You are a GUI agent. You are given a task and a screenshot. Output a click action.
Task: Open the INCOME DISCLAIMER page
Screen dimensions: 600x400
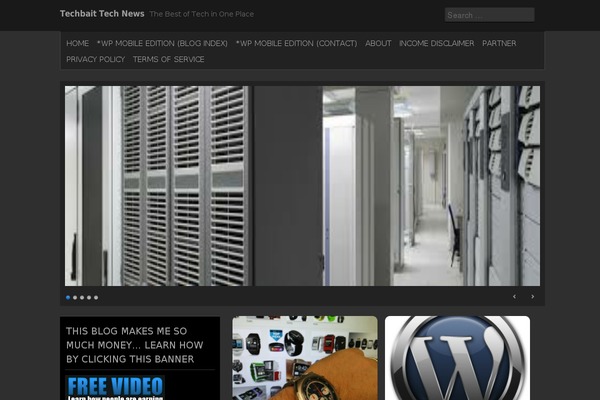point(437,43)
